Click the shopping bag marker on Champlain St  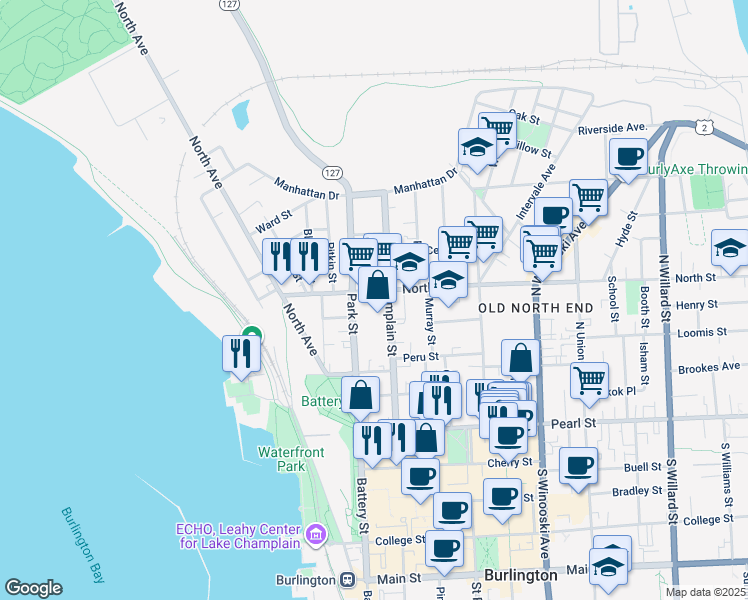(378, 285)
